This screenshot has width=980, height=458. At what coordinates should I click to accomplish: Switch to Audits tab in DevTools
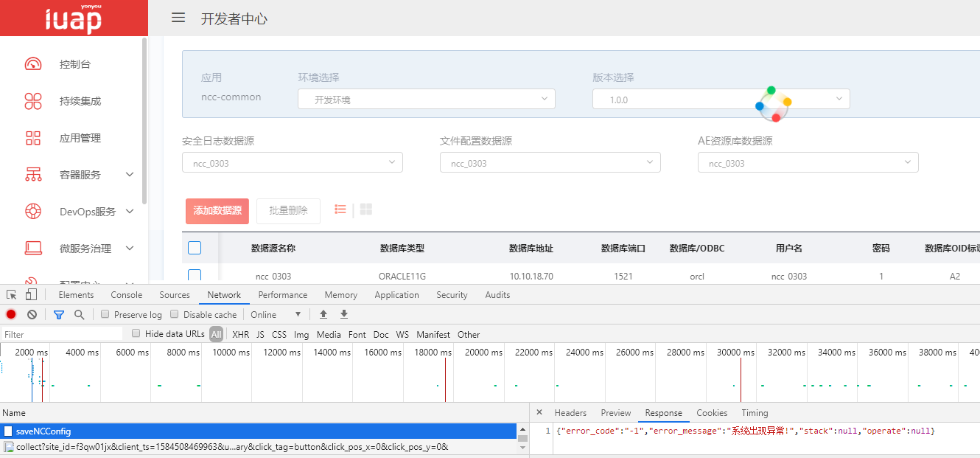pyautogui.click(x=497, y=295)
